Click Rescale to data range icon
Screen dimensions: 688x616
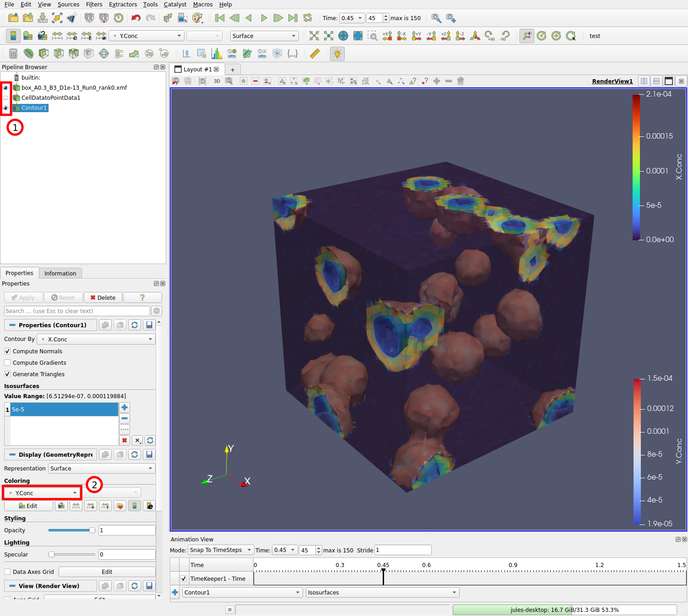76,506
